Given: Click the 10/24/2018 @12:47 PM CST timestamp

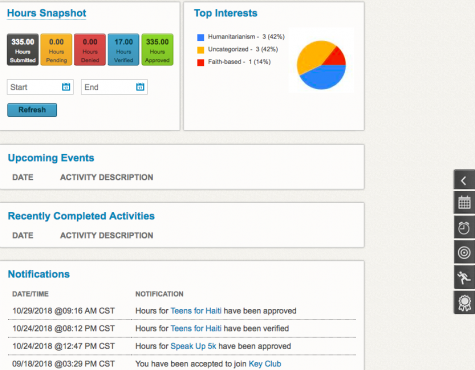Looking at the screenshot, I should click(64, 346).
